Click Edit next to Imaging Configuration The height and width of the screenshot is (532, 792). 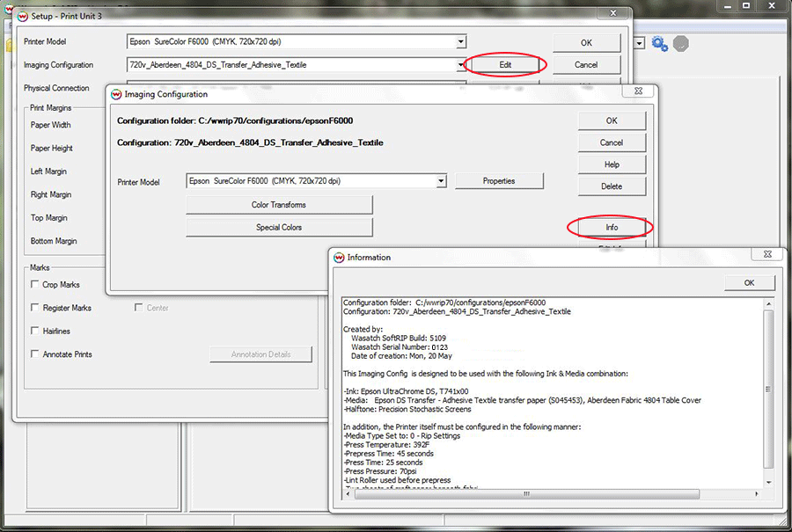click(505, 64)
